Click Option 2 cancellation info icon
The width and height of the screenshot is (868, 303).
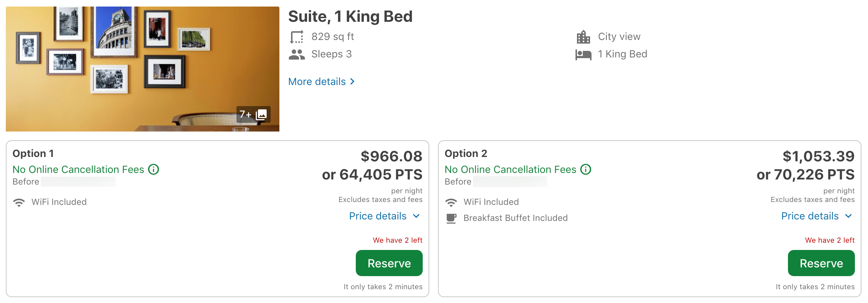(586, 169)
